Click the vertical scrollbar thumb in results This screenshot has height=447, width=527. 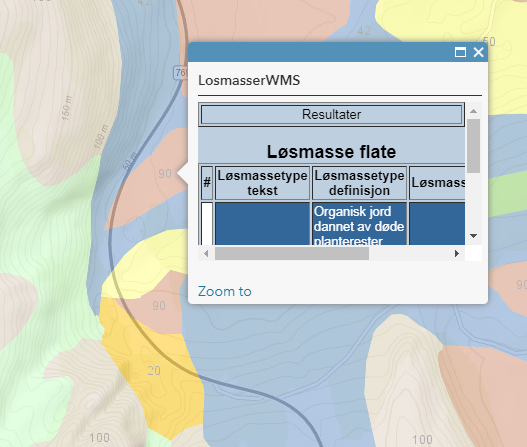[474, 146]
